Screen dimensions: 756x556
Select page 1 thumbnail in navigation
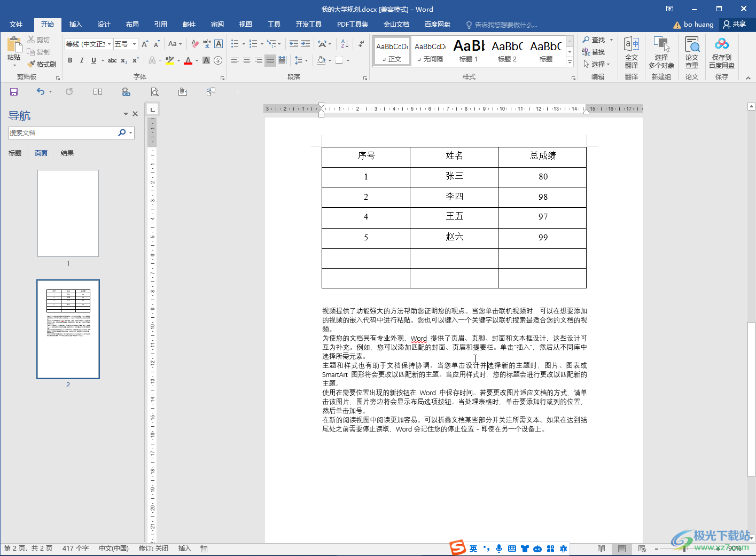[68, 214]
